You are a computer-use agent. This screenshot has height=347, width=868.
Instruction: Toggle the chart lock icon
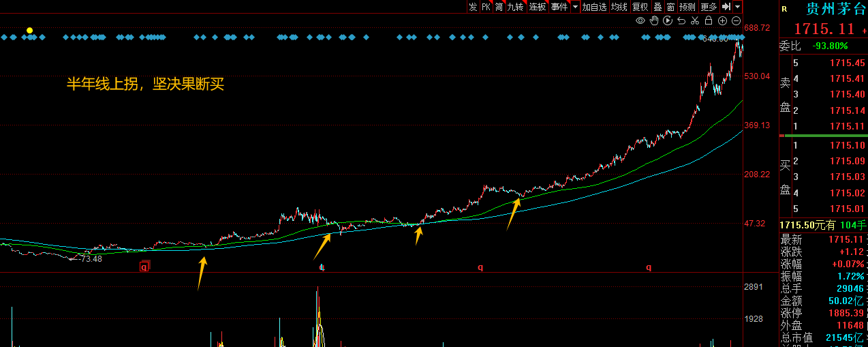[x=709, y=20]
